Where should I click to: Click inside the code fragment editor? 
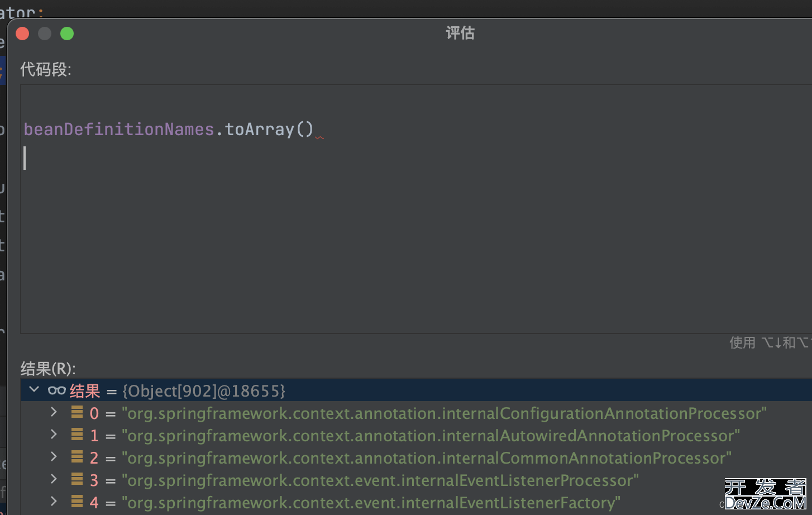click(416, 209)
